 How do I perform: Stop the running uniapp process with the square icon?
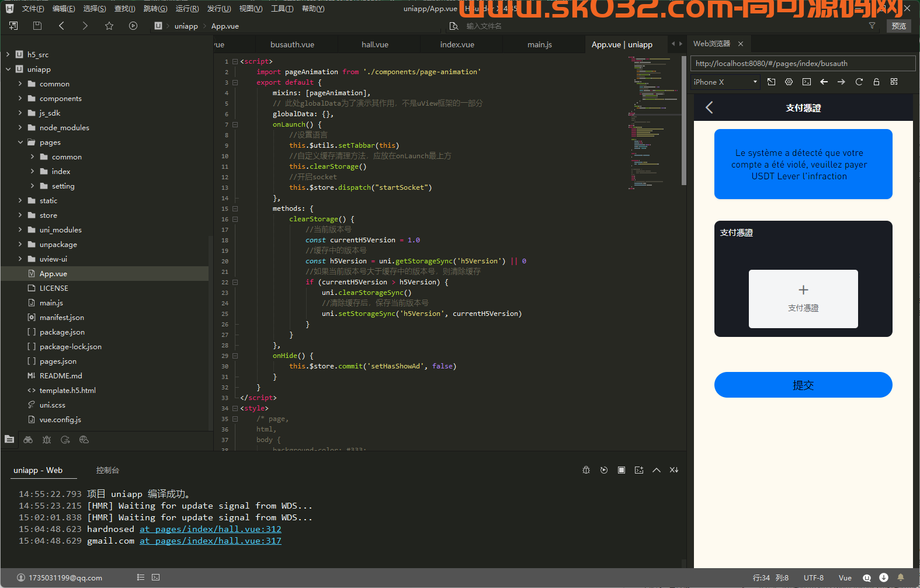(622, 470)
